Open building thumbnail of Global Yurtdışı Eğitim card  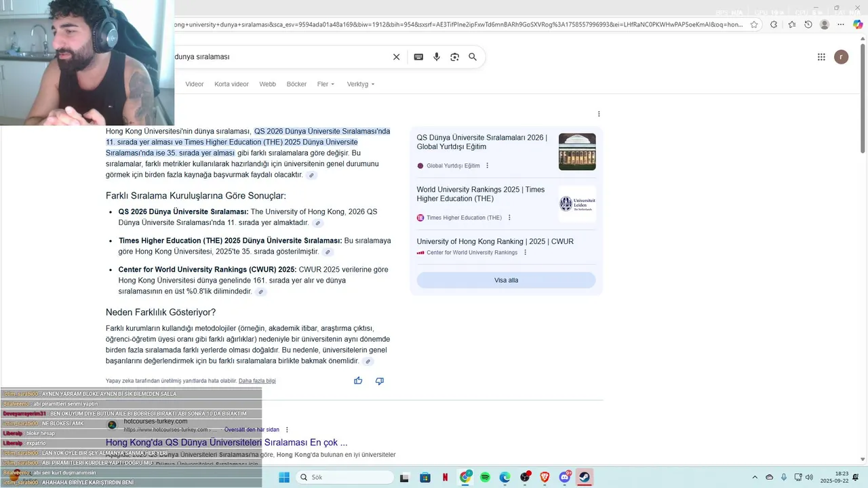click(x=577, y=152)
